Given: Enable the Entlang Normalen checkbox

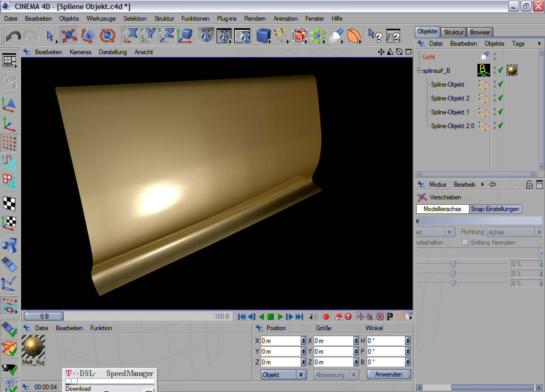Looking at the screenshot, I should [x=465, y=243].
